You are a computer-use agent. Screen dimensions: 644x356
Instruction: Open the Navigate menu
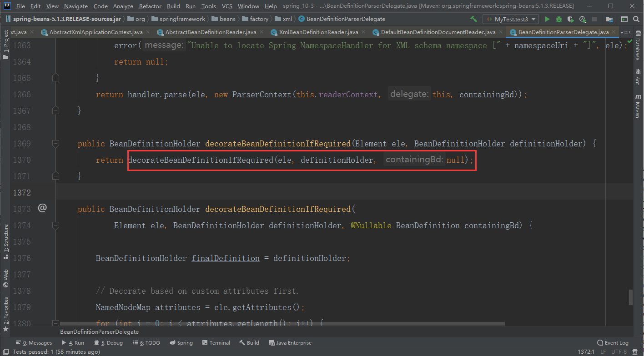(x=76, y=6)
